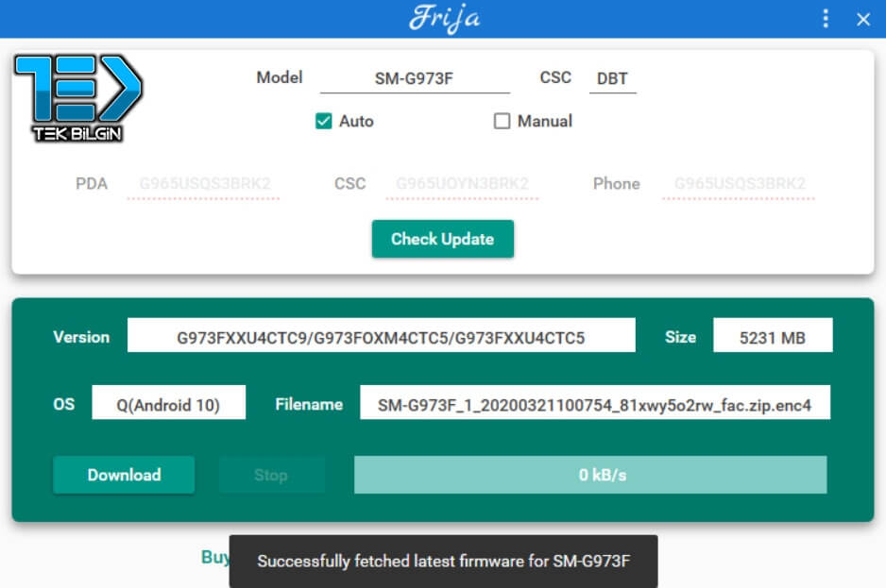Click the 0 kB/s progress bar
Image resolution: width=886 pixels, height=588 pixels.
coord(590,475)
